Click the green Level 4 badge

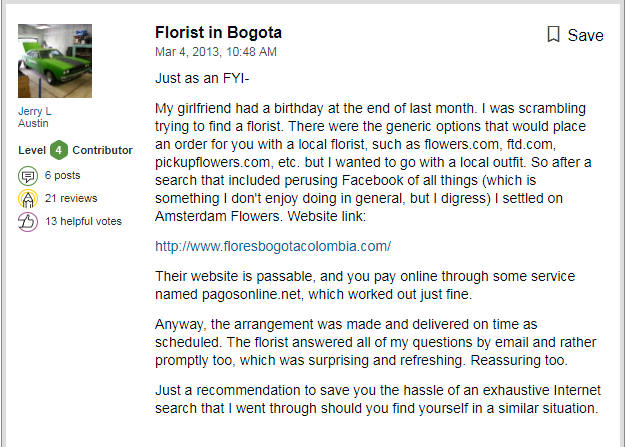tap(59, 150)
